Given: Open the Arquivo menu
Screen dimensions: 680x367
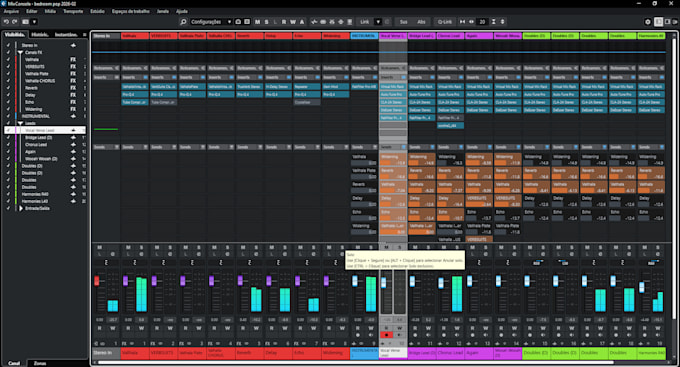Looking at the screenshot, I should coord(11,11).
